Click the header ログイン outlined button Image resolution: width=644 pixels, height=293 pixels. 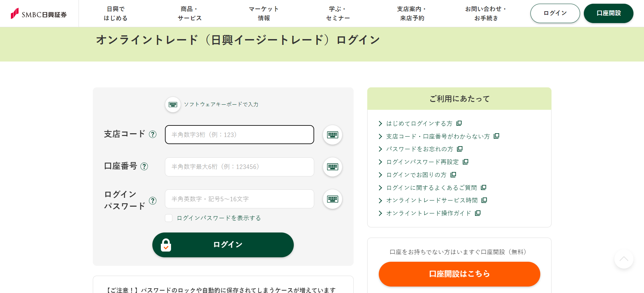(555, 13)
